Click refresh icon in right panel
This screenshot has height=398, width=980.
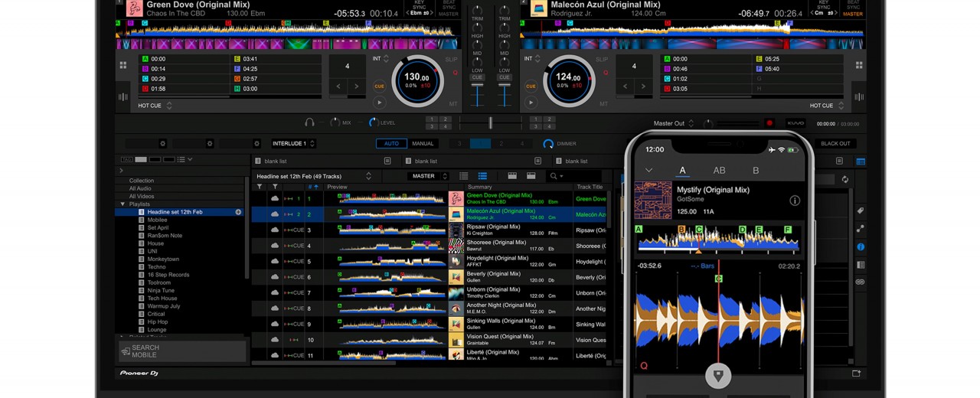[x=844, y=180]
